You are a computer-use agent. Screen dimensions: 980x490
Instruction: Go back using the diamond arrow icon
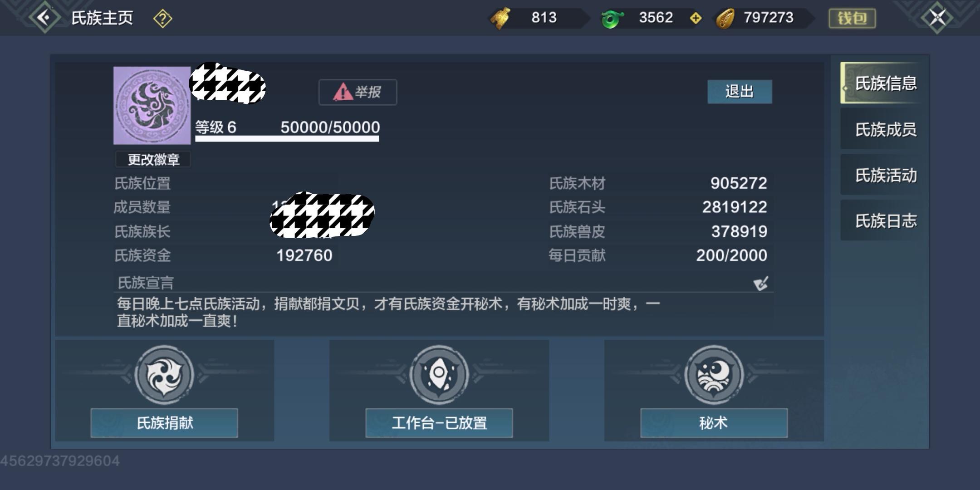tap(44, 18)
